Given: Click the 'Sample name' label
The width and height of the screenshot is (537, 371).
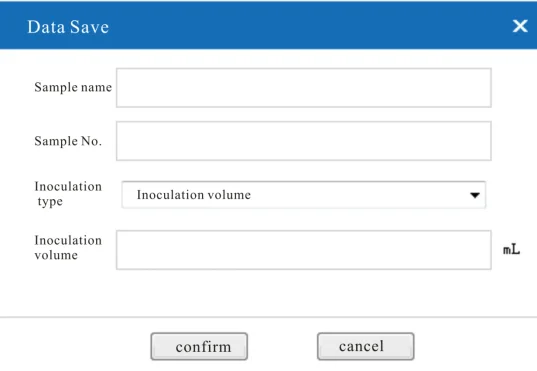Looking at the screenshot, I should pyautogui.click(x=73, y=87).
